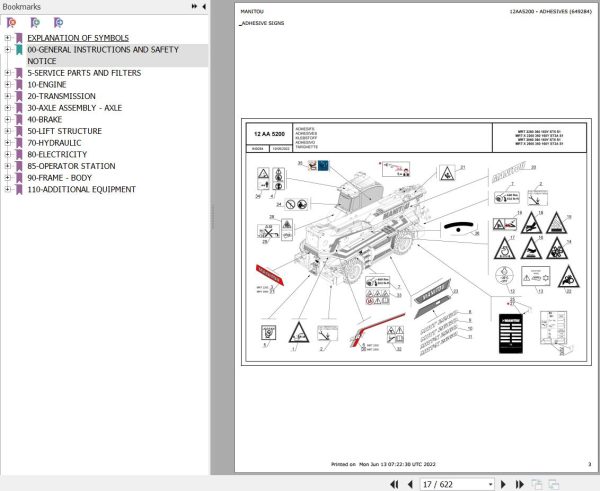Open 30-AXLE ASSEMBLY - AXLE section

(x=75, y=108)
